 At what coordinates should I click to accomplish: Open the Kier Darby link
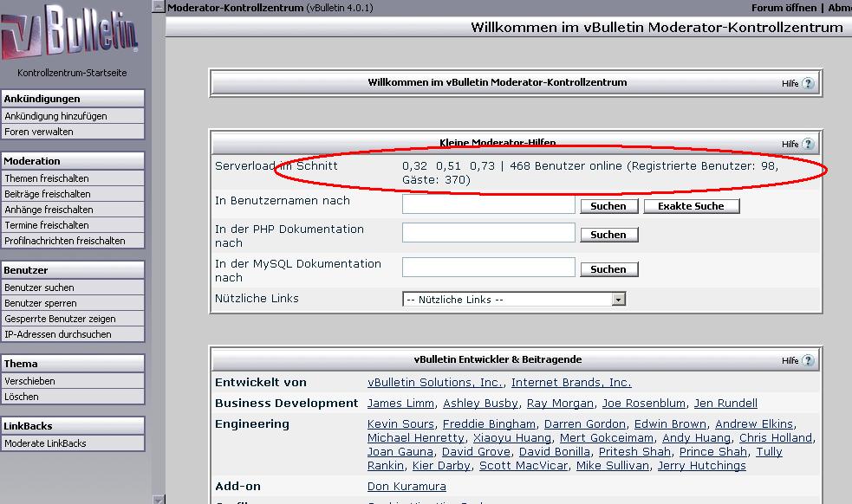(442, 466)
